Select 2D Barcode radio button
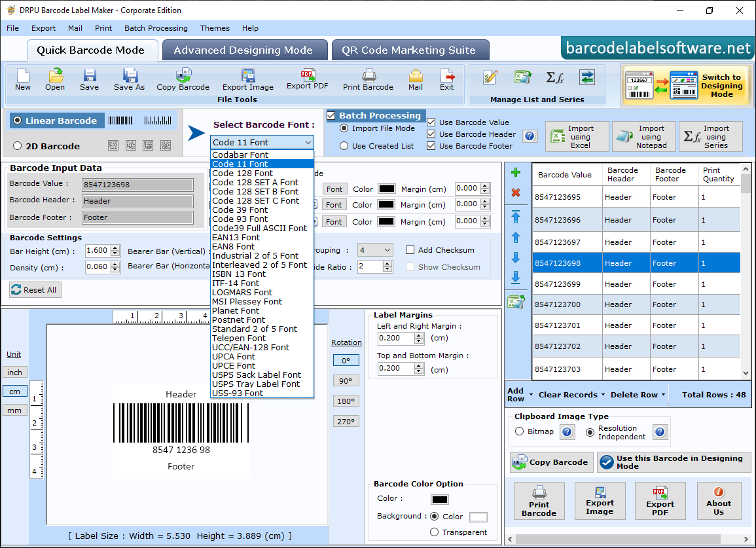This screenshot has height=548, width=756. tap(18, 146)
